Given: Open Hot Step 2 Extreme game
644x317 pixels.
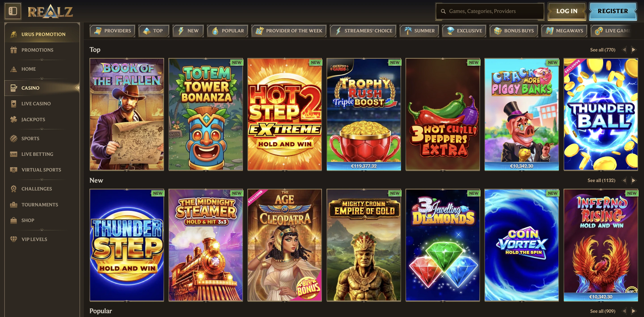Looking at the screenshot, I should tap(285, 114).
